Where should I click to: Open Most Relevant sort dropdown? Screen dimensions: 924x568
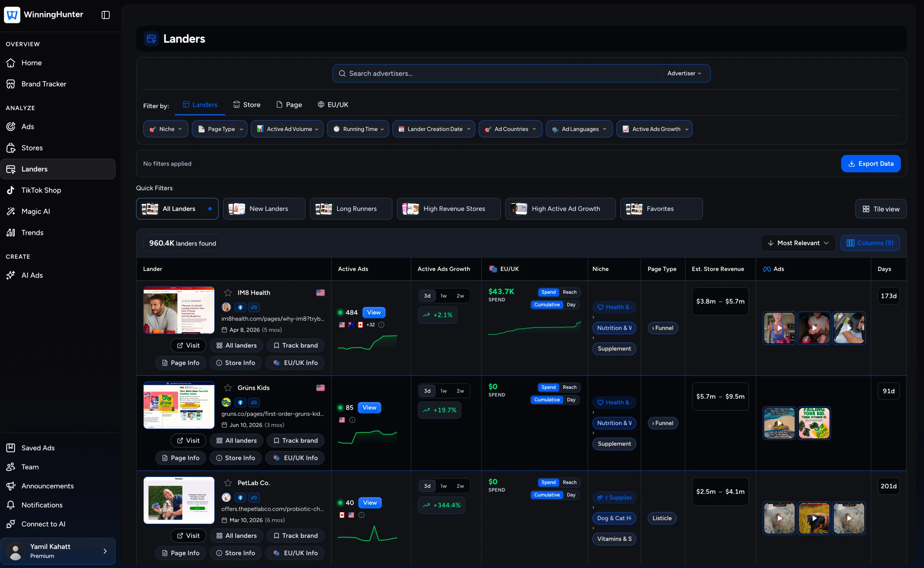[x=798, y=243]
